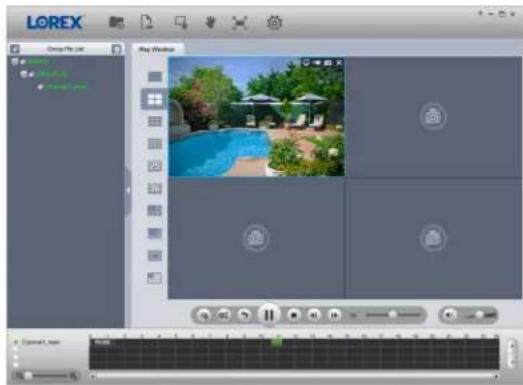
Task: Switch to single-view layout
Action: click(154, 77)
